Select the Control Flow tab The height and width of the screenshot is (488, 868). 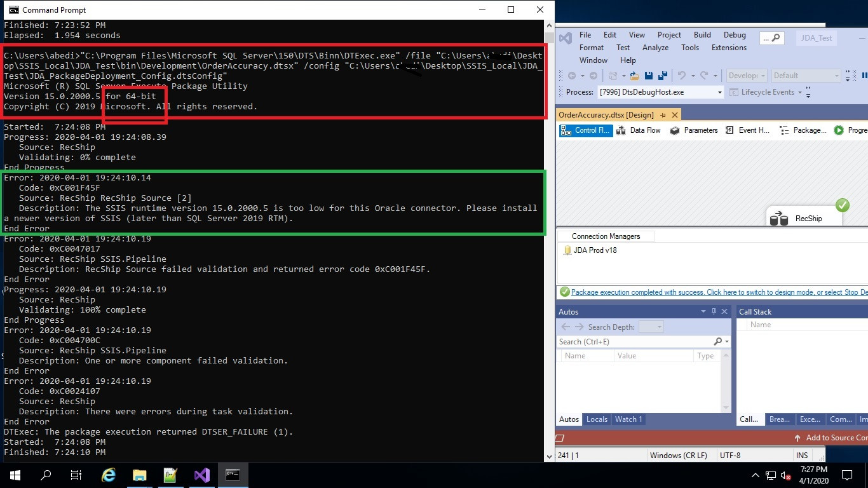[585, 130]
